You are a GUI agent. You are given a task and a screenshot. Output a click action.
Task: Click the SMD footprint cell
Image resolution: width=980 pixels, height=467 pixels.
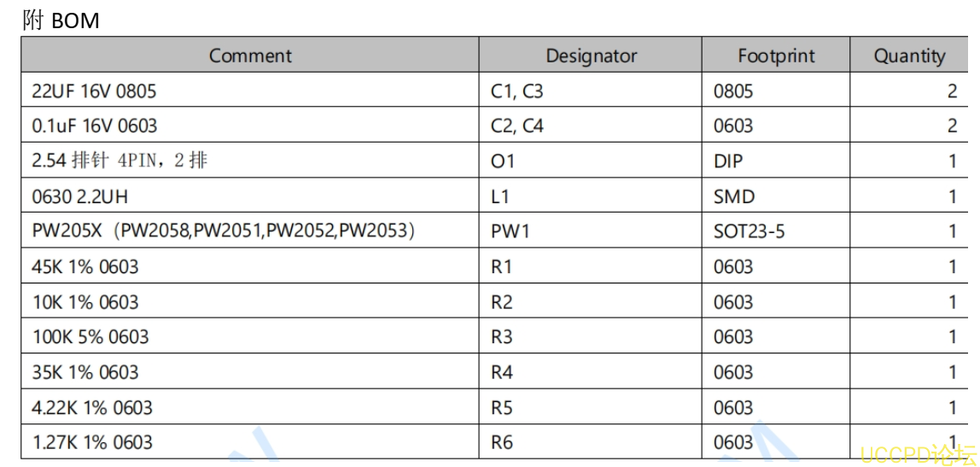734,196
